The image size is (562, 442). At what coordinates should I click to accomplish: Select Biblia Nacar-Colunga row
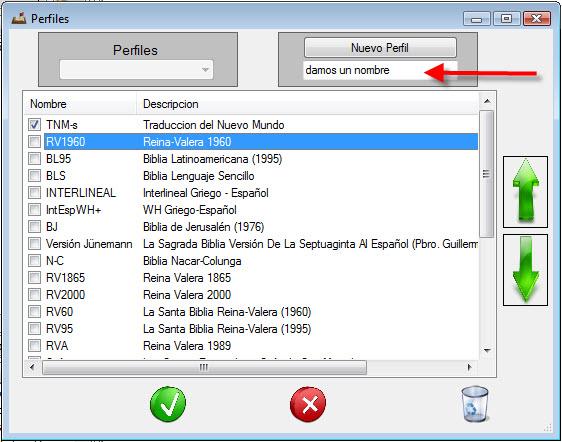coord(251,261)
